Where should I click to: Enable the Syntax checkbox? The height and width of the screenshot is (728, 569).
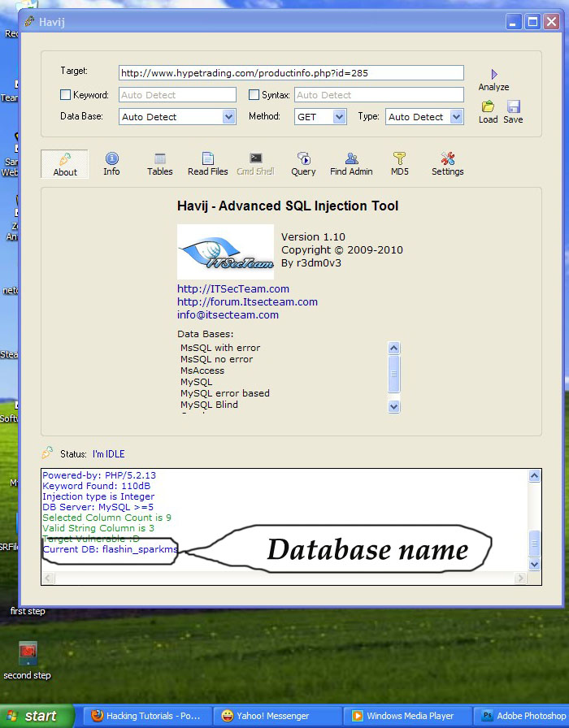pos(254,95)
